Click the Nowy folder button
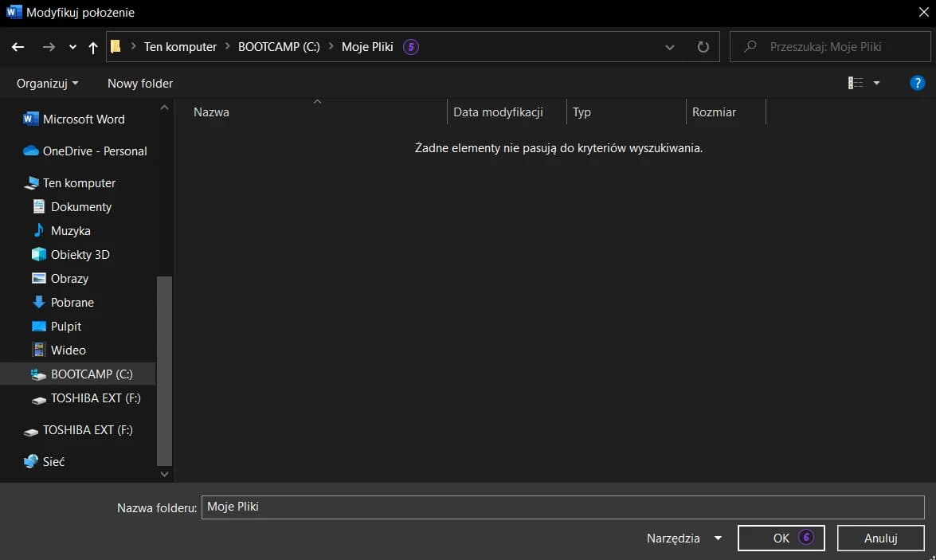 pyautogui.click(x=140, y=83)
